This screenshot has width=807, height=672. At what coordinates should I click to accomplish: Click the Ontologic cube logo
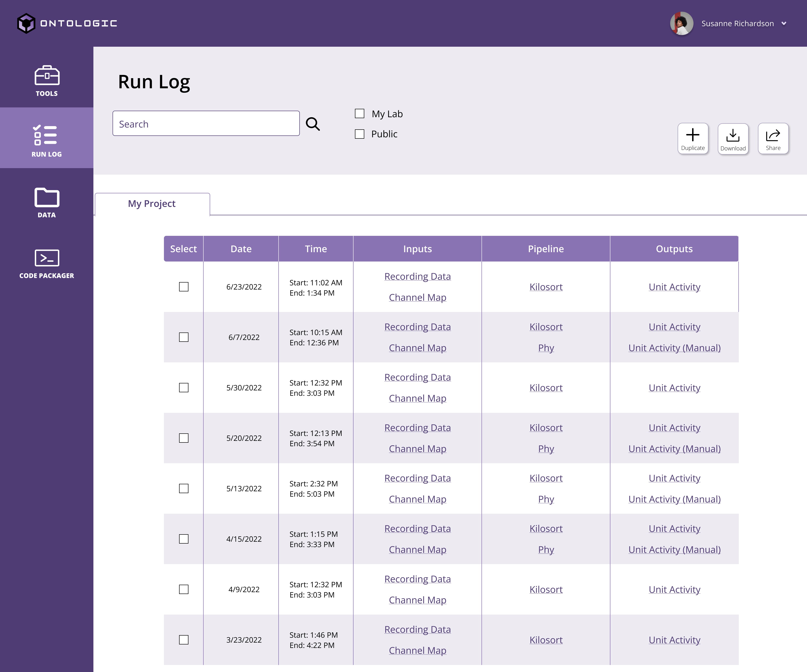click(x=26, y=23)
